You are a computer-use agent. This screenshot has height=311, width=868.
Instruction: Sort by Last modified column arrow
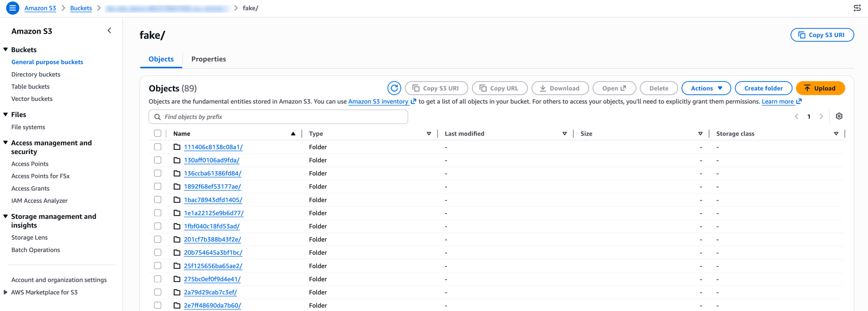(x=565, y=134)
